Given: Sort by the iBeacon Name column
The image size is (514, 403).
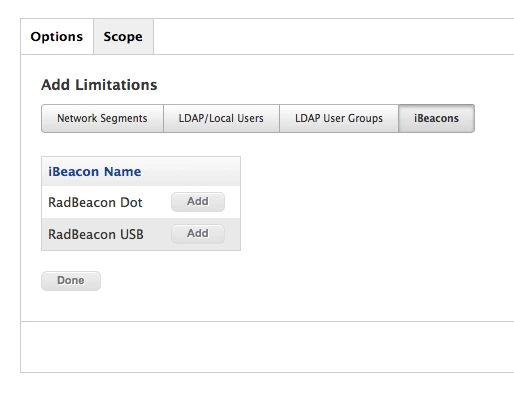Looking at the screenshot, I should pyautogui.click(x=95, y=171).
